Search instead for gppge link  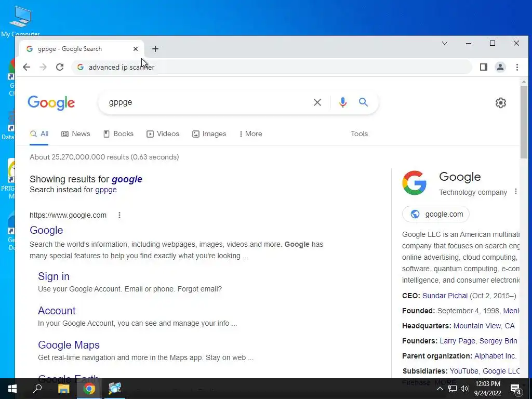pyautogui.click(x=106, y=190)
